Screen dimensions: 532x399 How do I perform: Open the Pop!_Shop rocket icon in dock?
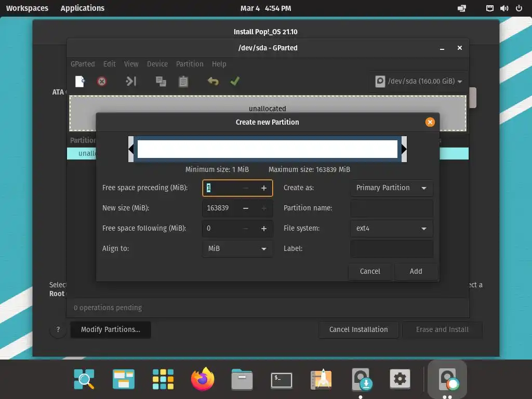[321, 379]
